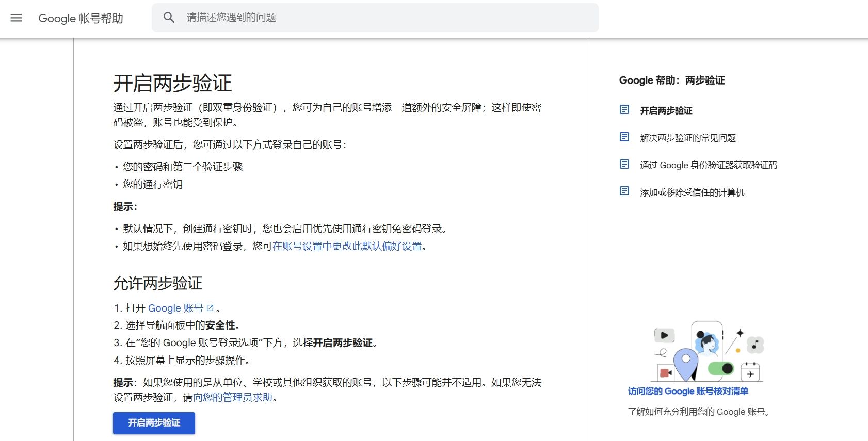This screenshot has width=868, height=441.
Task: Click the external link icon after Google 账号
Action: point(210,308)
